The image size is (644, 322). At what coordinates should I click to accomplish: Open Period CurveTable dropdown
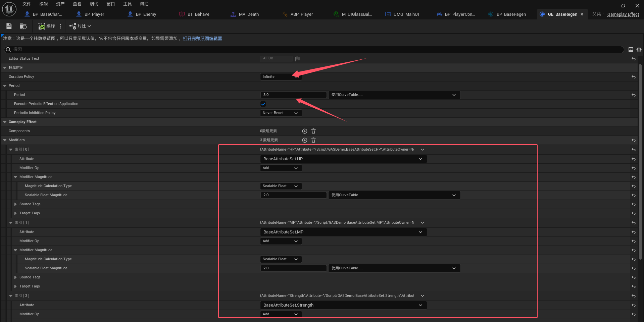pos(394,95)
